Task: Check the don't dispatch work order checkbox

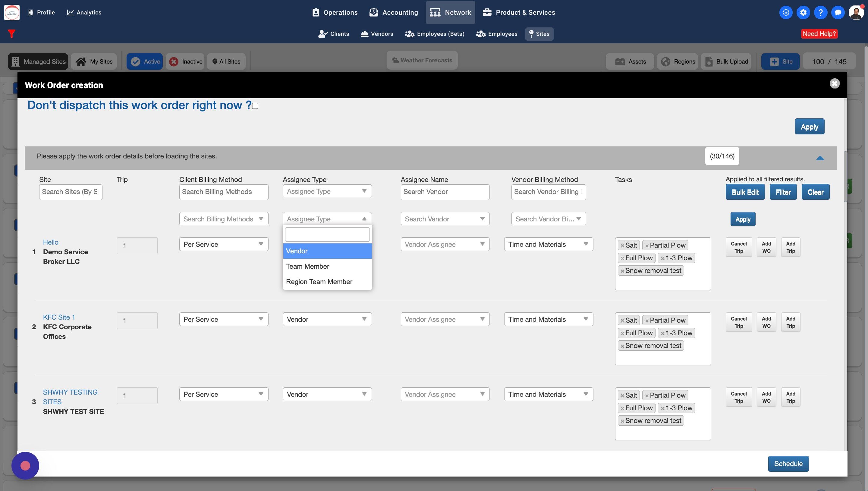Action: (x=255, y=106)
